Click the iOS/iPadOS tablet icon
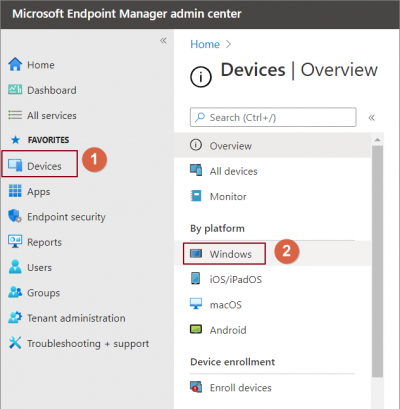This screenshot has height=409, width=400. 195,278
